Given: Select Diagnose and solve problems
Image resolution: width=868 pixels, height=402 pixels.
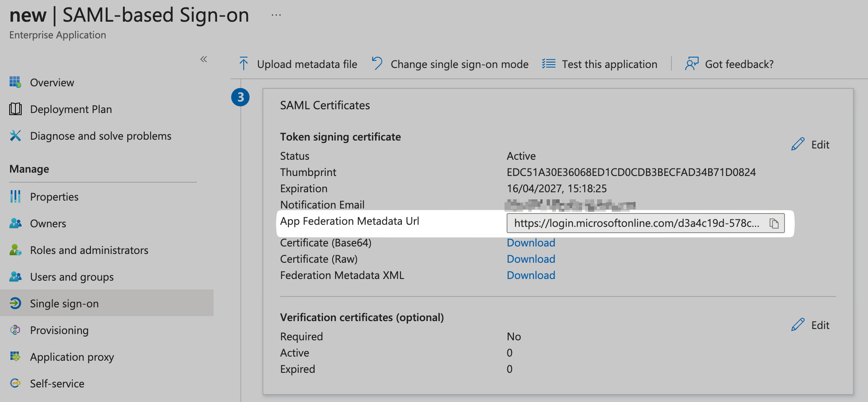Looking at the screenshot, I should click(100, 136).
